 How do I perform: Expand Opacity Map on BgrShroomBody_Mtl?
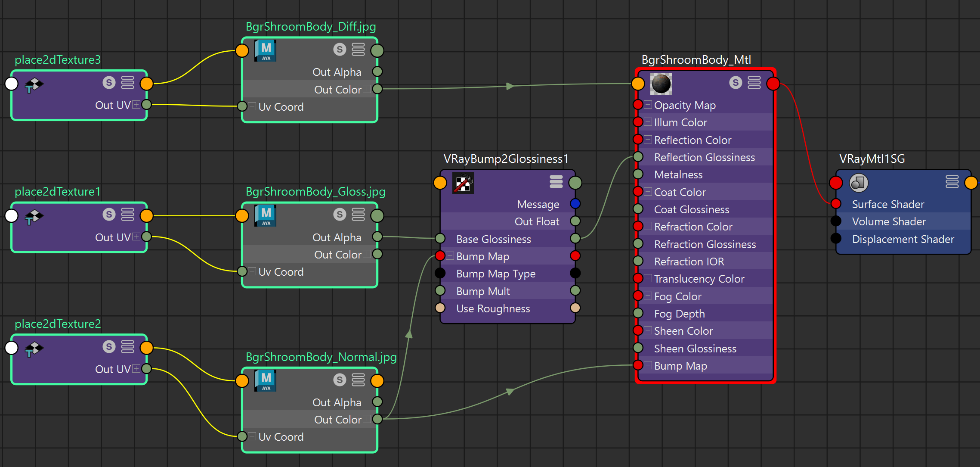click(x=648, y=105)
